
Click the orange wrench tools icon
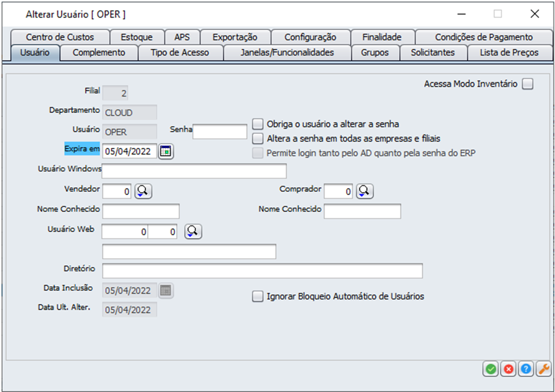543,369
